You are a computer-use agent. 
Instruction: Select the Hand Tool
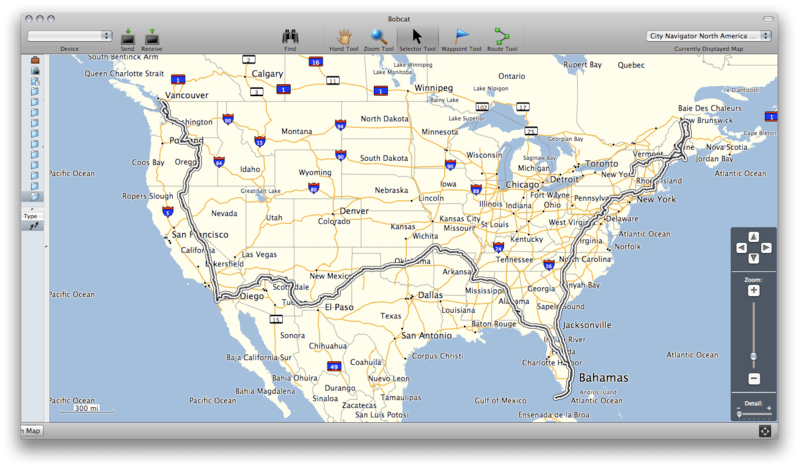pos(344,37)
